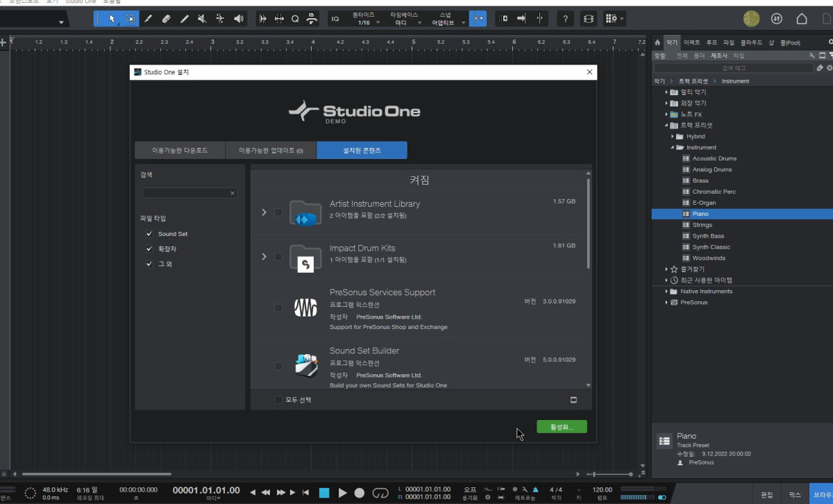Open the 파일 tab in browser
This screenshot has width=833, height=504.
(728, 42)
